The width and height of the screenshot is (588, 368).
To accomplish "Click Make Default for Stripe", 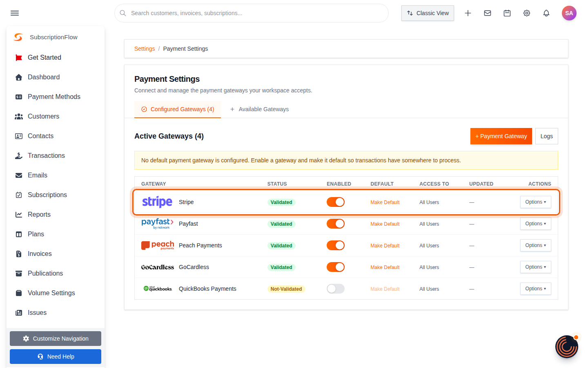I will click(x=385, y=202).
